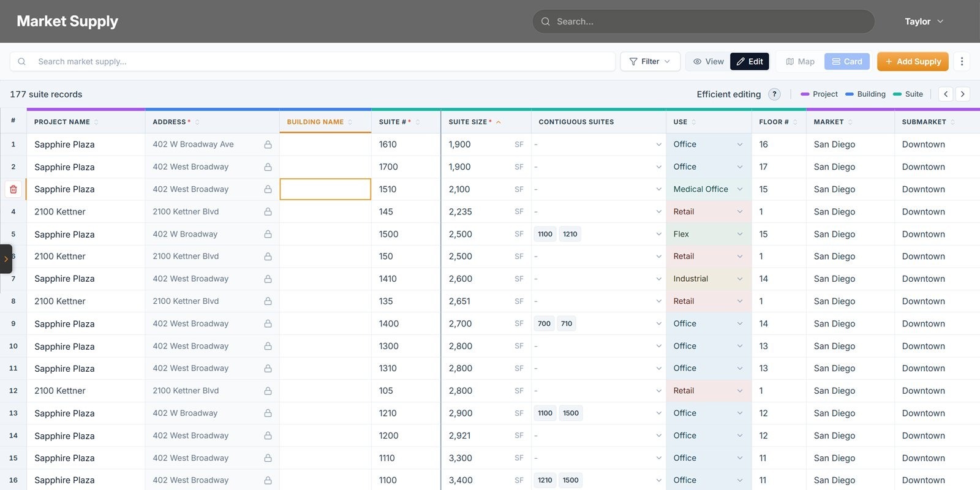This screenshot has width=980, height=490.
Task: Switch to Edit mode
Action: click(750, 61)
